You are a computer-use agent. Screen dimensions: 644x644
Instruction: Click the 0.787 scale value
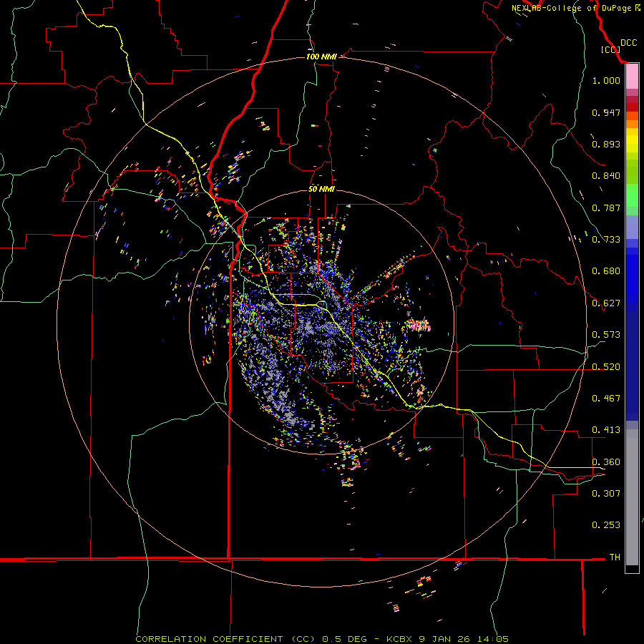pos(606,208)
